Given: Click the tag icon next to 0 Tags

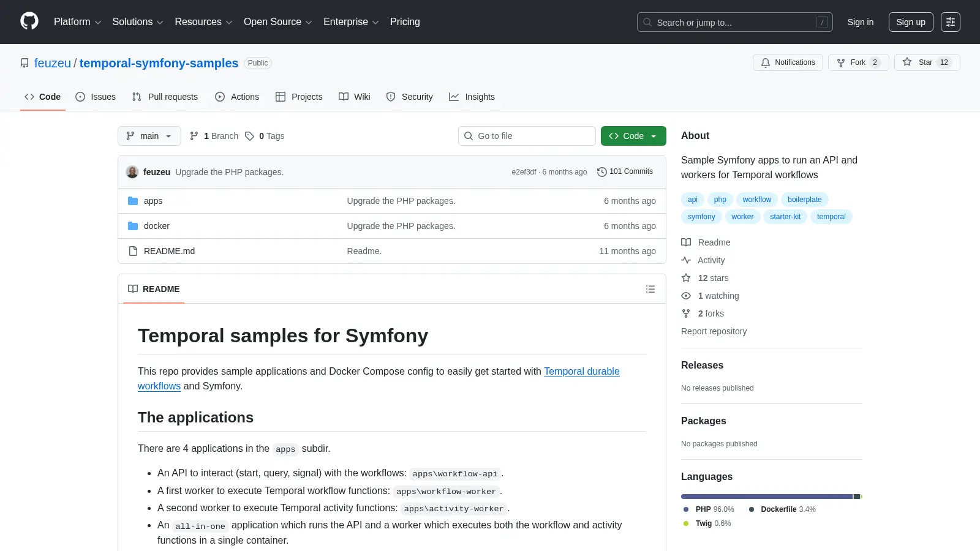Looking at the screenshot, I should coord(249,136).
